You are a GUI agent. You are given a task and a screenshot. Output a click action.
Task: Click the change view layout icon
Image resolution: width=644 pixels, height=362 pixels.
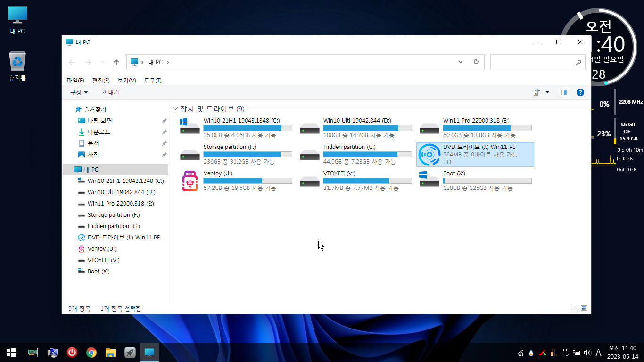[x=537, y=92]
